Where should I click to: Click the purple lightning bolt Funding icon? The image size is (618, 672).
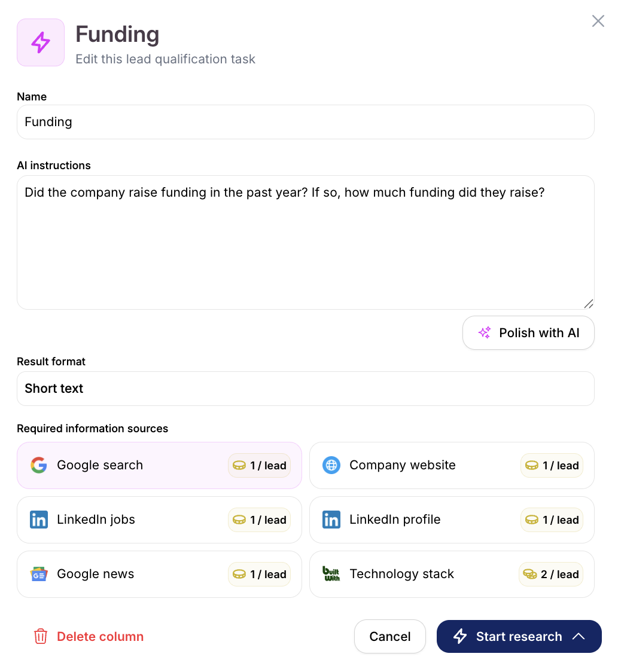[x=41, y=42]
